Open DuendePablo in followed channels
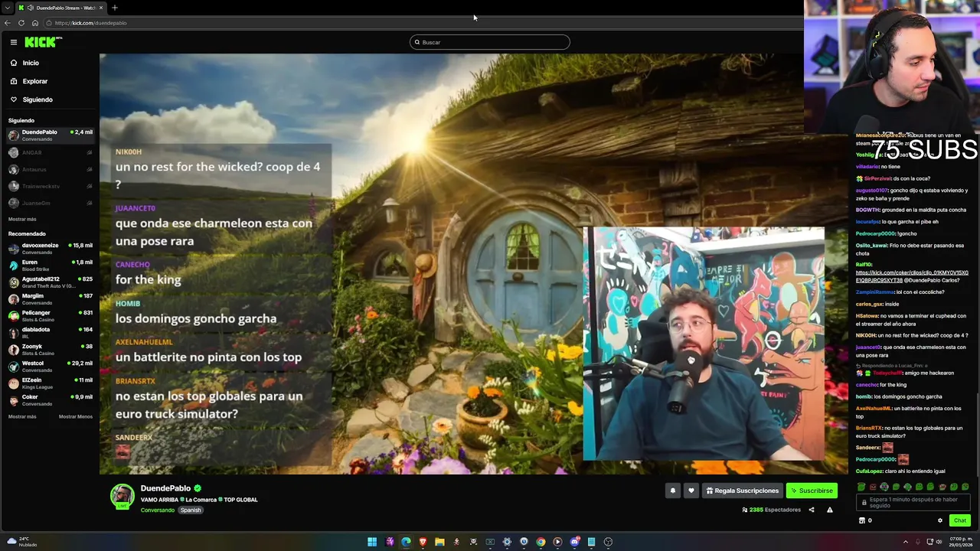The height and width of the screenshot is (551, 980). (x=50, y=135)
